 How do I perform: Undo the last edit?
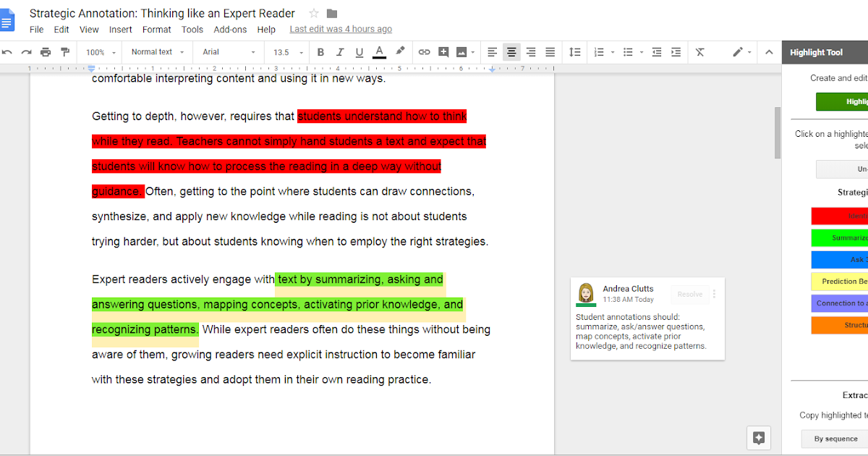8,51
